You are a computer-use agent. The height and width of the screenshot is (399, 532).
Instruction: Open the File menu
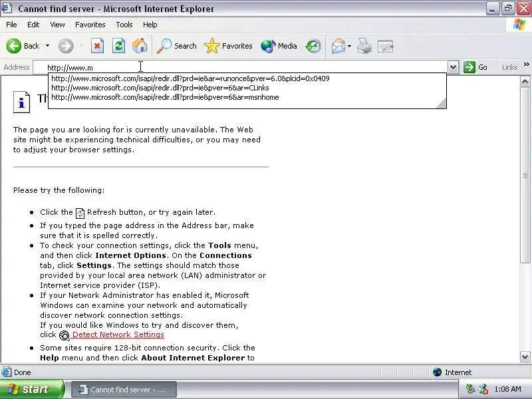click(11, 25)
